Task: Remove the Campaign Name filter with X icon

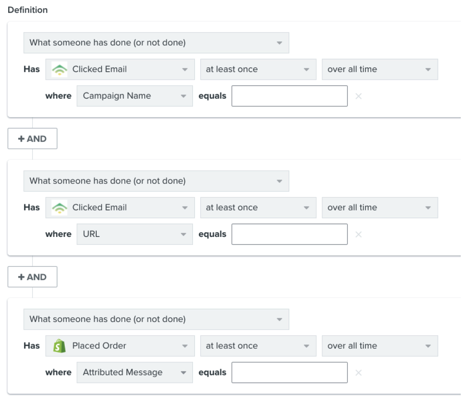Action: 358,96
